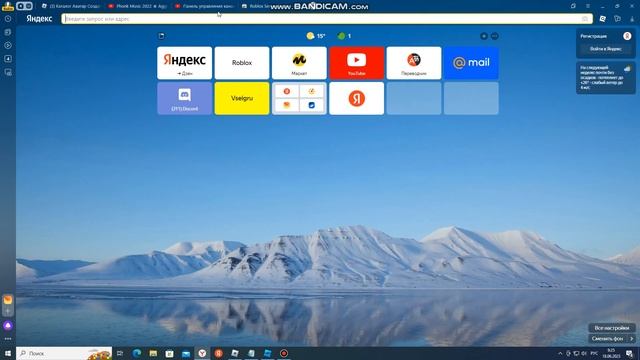Open the weather forecast notification card
This screenshot has height=360, width=640.
coord(606,78)
